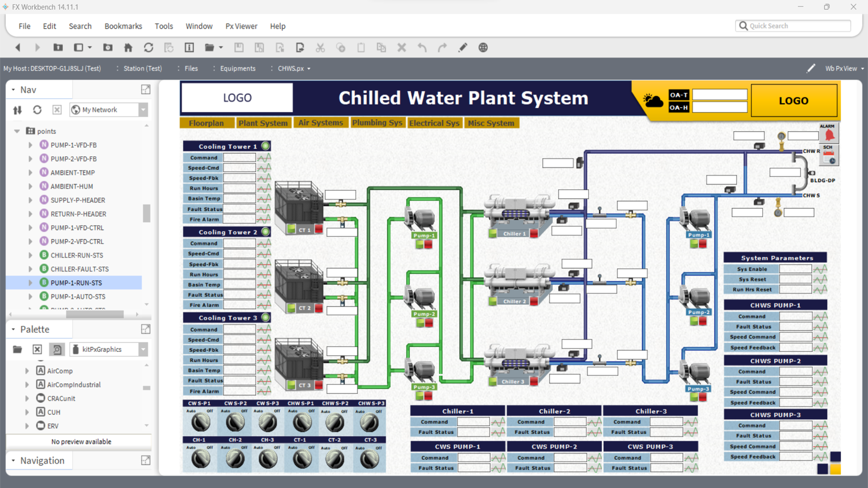Open the kitPxGraphics palette dropdown
Image resolution: width=868 pixels, height=488 pixels.
point(143,349)
